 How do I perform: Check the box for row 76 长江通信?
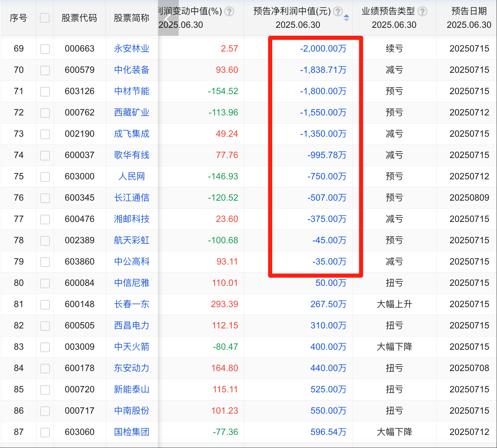pyautogui.click(x=45, y=198)
